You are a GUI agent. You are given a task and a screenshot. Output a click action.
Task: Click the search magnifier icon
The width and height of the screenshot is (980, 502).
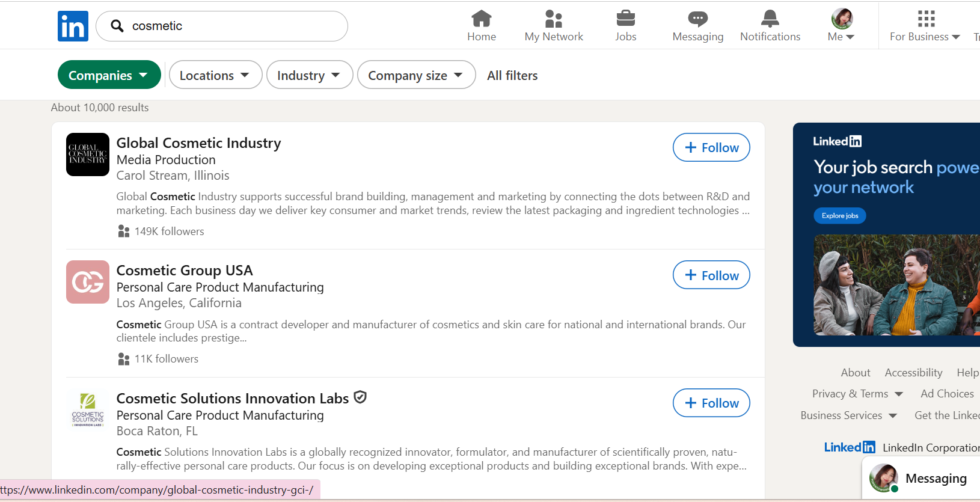click(x=118, y=26)
